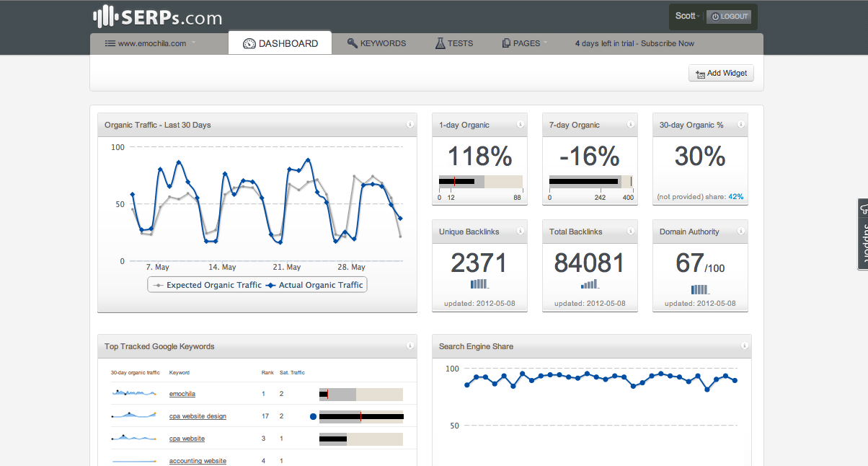Click the cpa website design traffic sparkline

tap(134, 416)
